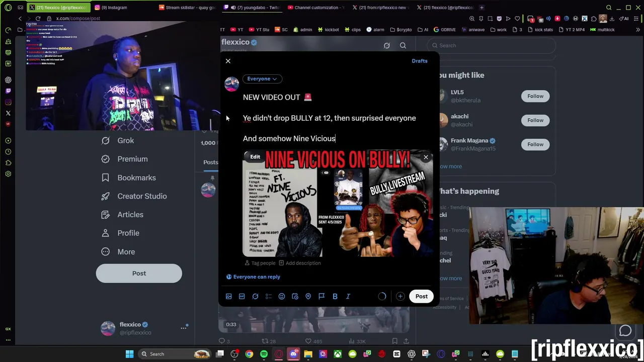Image resolution: width=644 pixels, height=362 pixels.
Task: Follow the LVL5 account
Action: (535, 96)
